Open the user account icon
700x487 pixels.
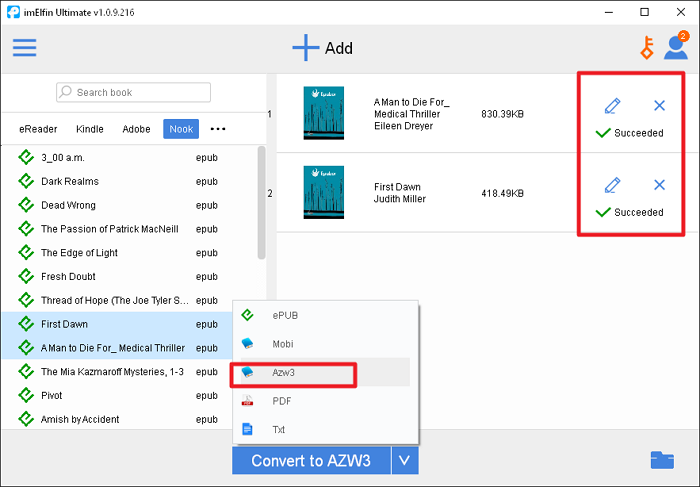point(675,47)
